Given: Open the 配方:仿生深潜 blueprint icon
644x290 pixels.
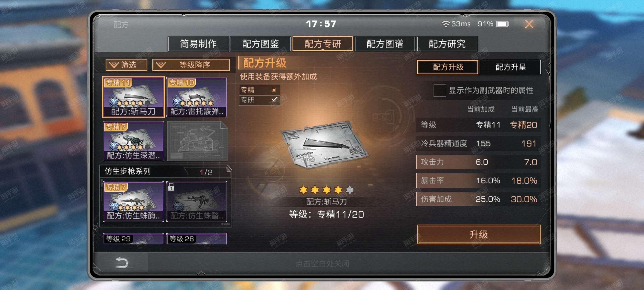Looking at the screenshot, I should coord(133,141).
